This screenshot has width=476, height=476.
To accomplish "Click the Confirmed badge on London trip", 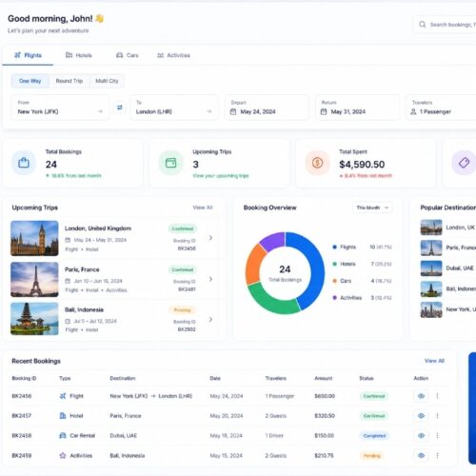I will coord(183,228).
